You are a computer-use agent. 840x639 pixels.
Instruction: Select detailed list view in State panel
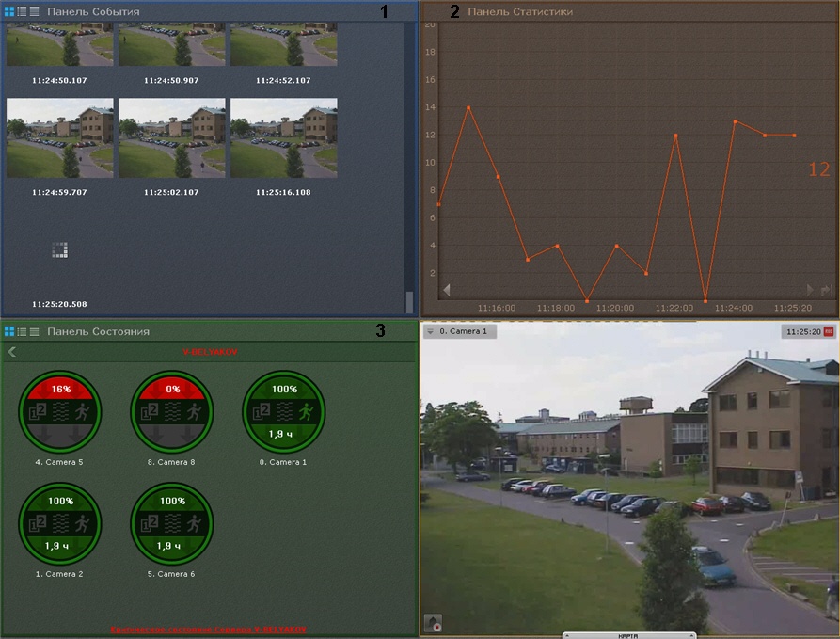[22, 331]
